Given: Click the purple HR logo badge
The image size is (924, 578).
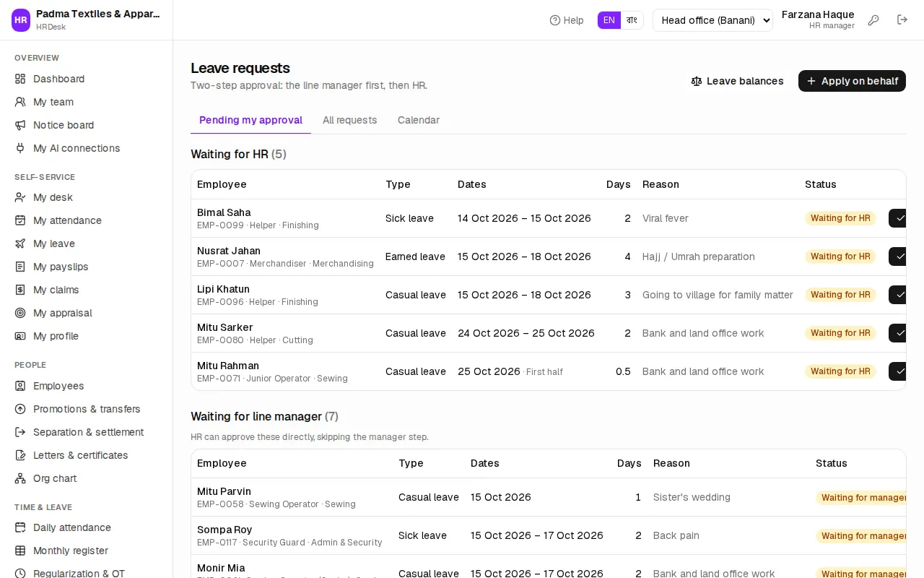Looking at the screenshot, I should pos(21,20).
